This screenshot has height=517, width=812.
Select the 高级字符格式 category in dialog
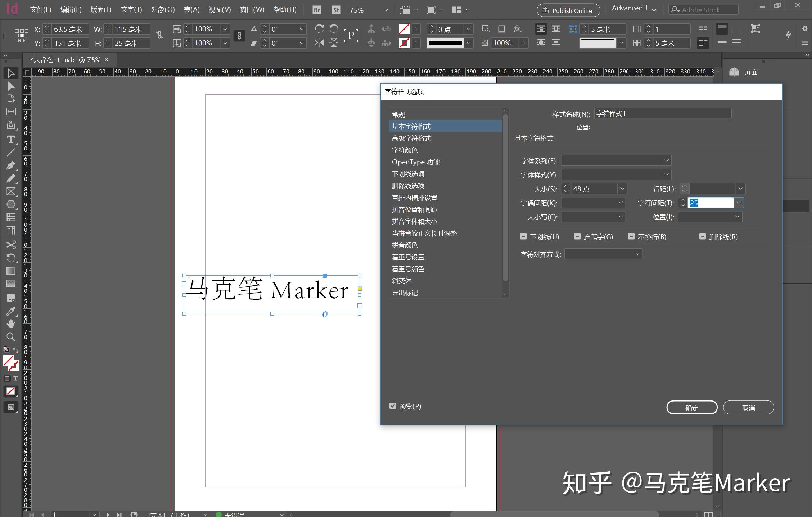pyautogui.click(x=412, y=138)
